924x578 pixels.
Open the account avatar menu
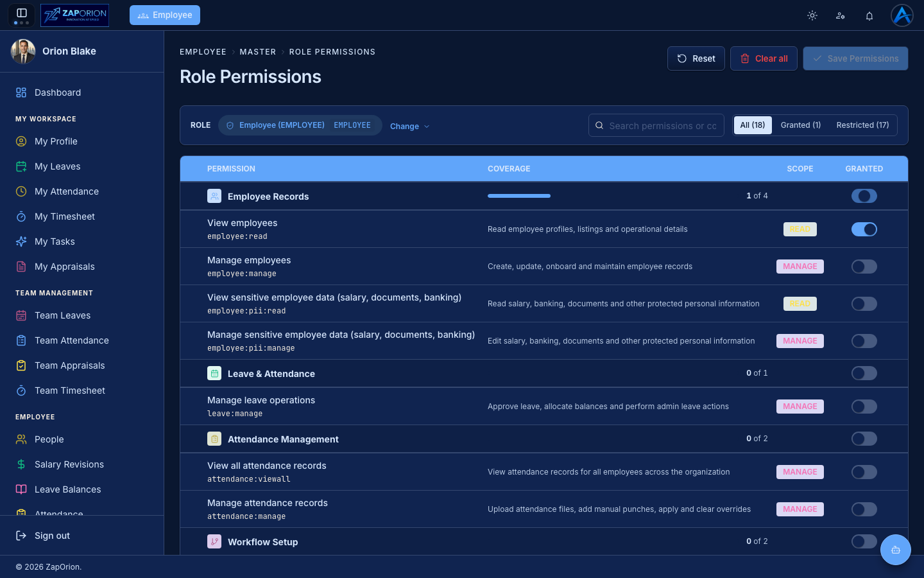902,15
